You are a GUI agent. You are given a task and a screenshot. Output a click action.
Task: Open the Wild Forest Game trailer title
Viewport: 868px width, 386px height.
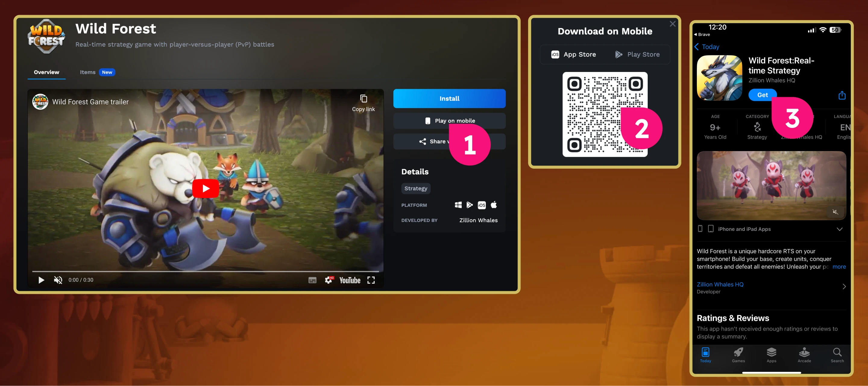[x=90, y=102]
